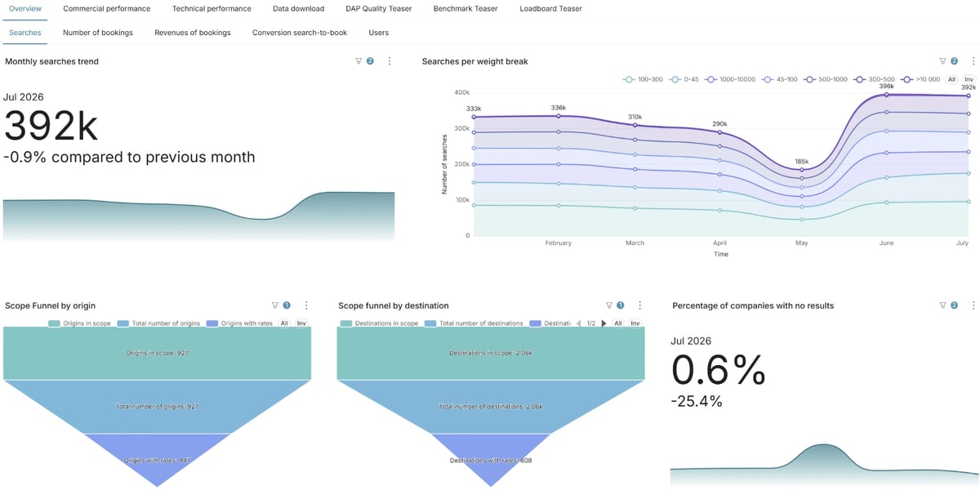Go to next legend page in destination funnel
The width and height of the screenshot is (980, 490).
(x=604, y=323)
